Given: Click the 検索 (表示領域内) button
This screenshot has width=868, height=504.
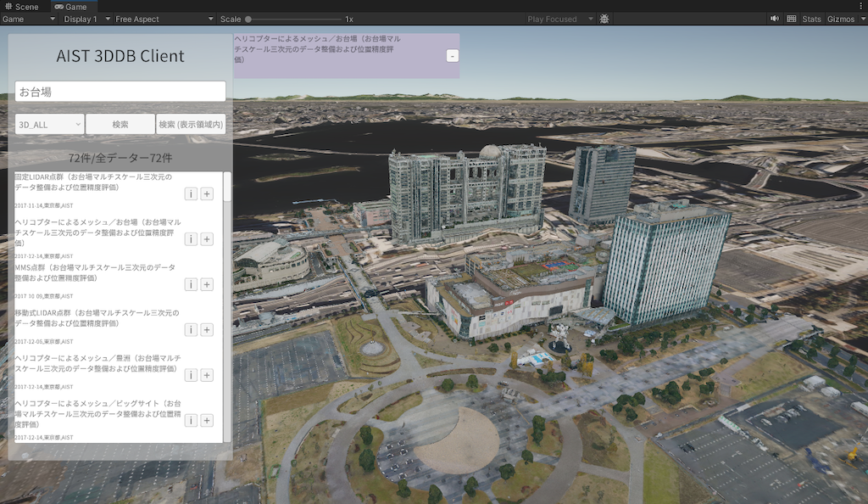Looking at the screenshot, I should [191, 125].
